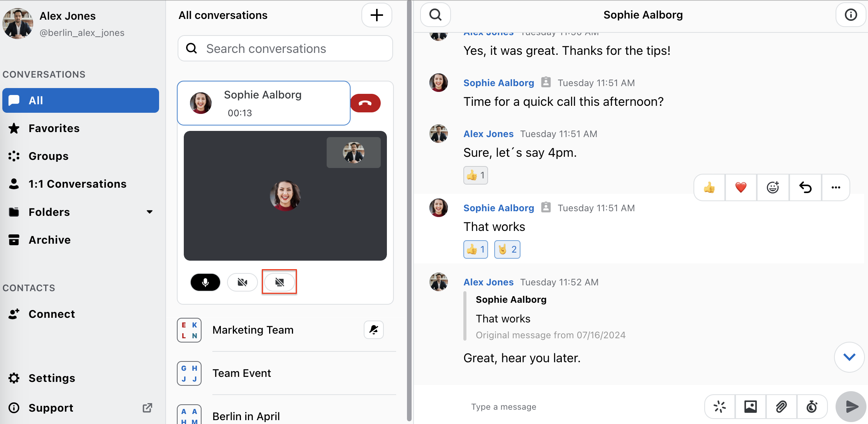The width and height of the screenshot is (868, 424).
Task: Open more options in message toolbar
Action: pos(836,188)
